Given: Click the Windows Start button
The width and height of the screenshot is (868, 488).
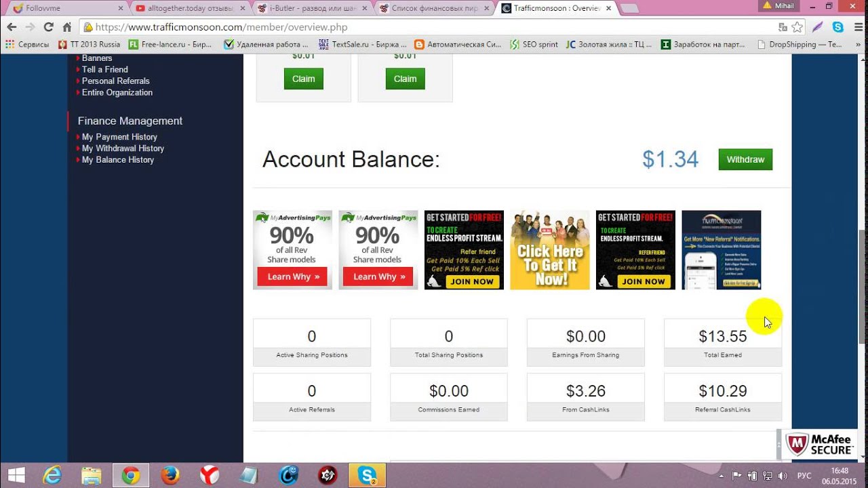Looking at the screenshot, I should coord(16,475).
